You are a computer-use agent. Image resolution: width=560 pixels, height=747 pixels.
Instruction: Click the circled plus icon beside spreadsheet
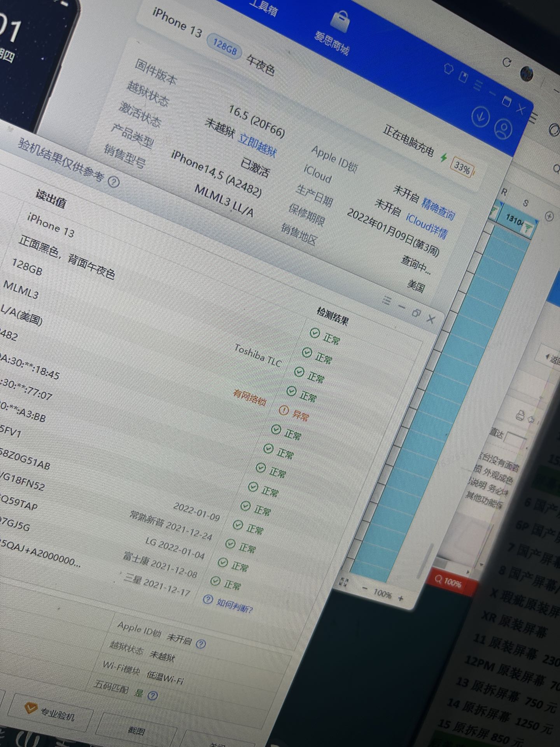click(x=549, y=216)
